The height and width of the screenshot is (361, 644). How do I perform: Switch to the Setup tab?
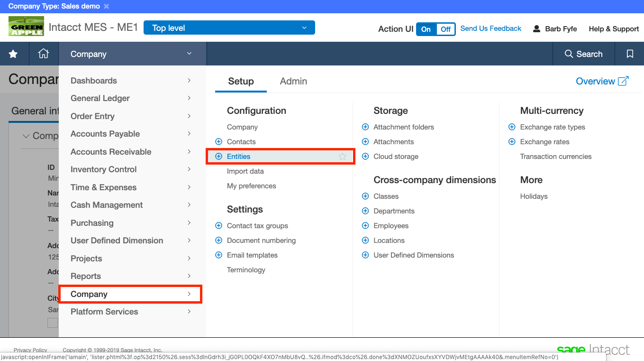241,81
